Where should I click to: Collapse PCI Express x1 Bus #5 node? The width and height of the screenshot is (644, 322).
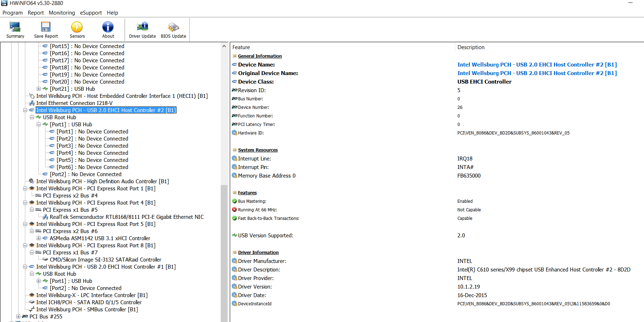pyautogui.click(x=32, y=210)
